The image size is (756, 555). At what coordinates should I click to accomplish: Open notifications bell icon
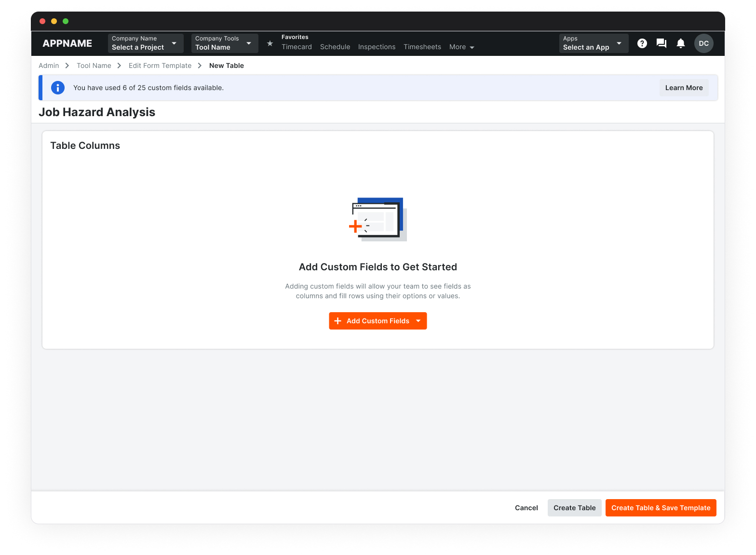pyautogui.click(x=680, y=43)
